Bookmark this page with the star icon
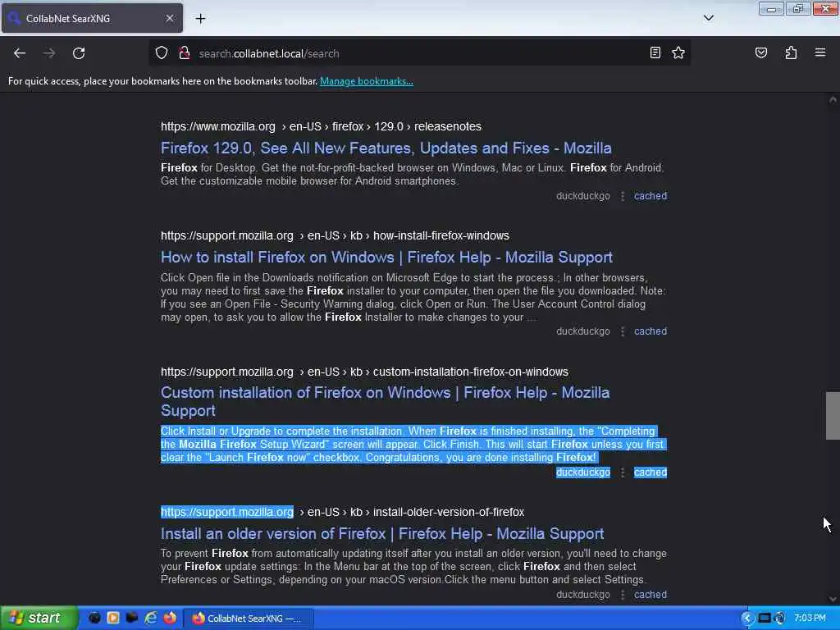This screenshot has height=630, width=840. [x=678, y=52]
